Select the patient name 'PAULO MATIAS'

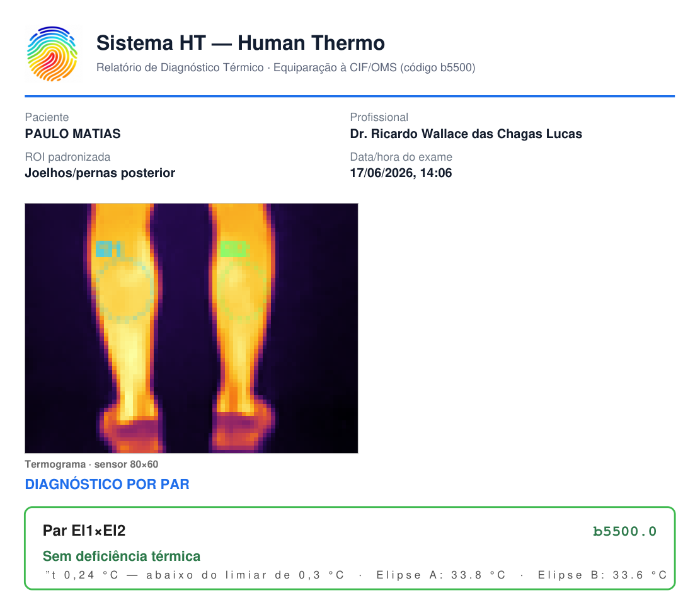pyautogui.click(x=72, y=134)
